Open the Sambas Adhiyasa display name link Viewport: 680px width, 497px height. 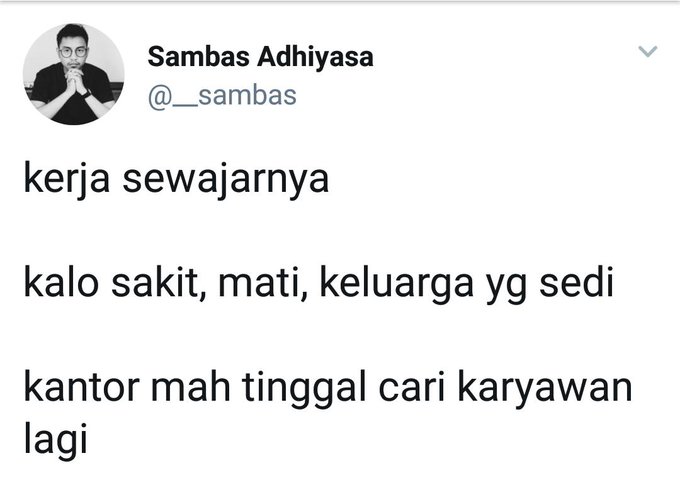(x=260, y=56)
